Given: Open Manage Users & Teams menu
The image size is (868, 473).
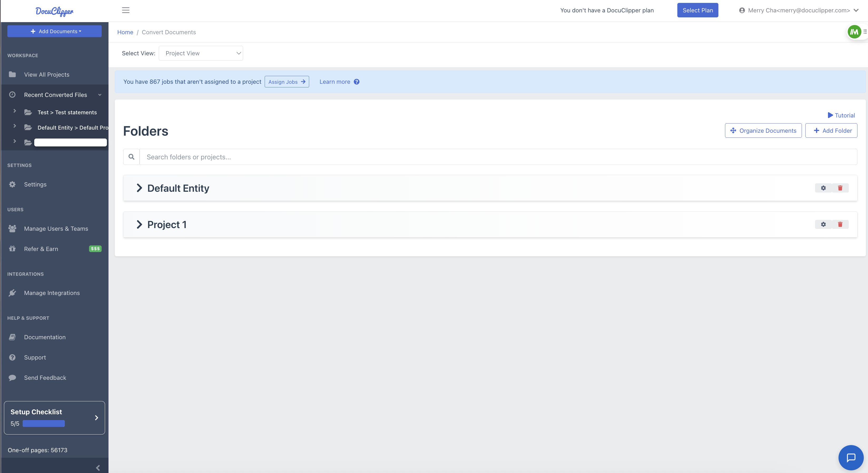Looking at the screenshot, I should pos(56,229).
